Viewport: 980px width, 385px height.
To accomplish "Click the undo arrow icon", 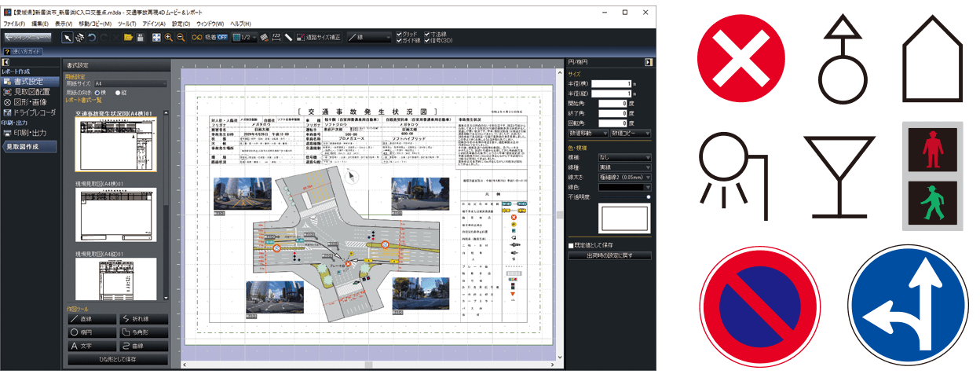I will click(91, 37).
